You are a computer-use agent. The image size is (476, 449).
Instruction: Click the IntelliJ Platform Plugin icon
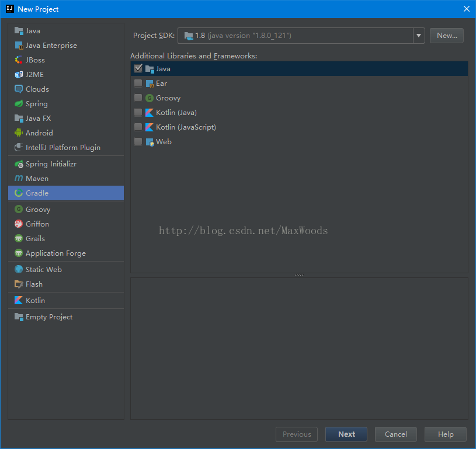pos(19,147)
